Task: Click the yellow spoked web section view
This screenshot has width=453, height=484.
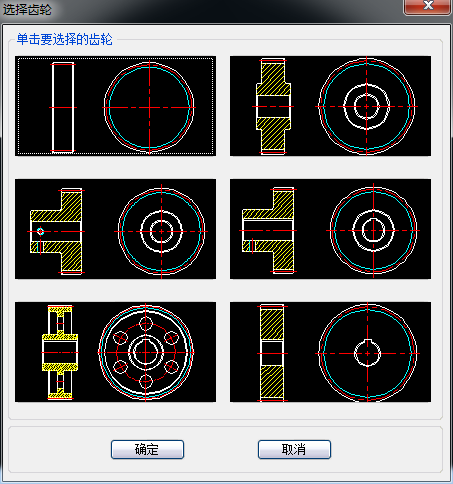Action: pos(60,352)
